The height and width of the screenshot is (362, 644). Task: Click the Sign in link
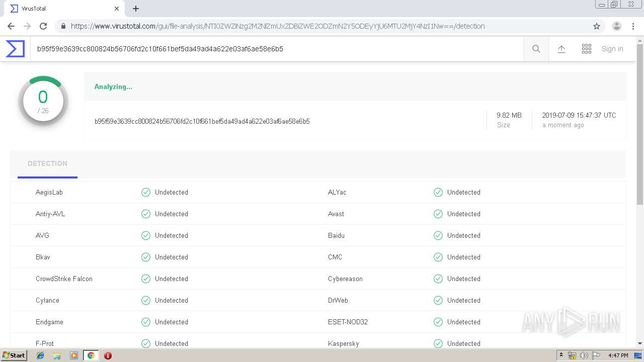click(612, 49)
